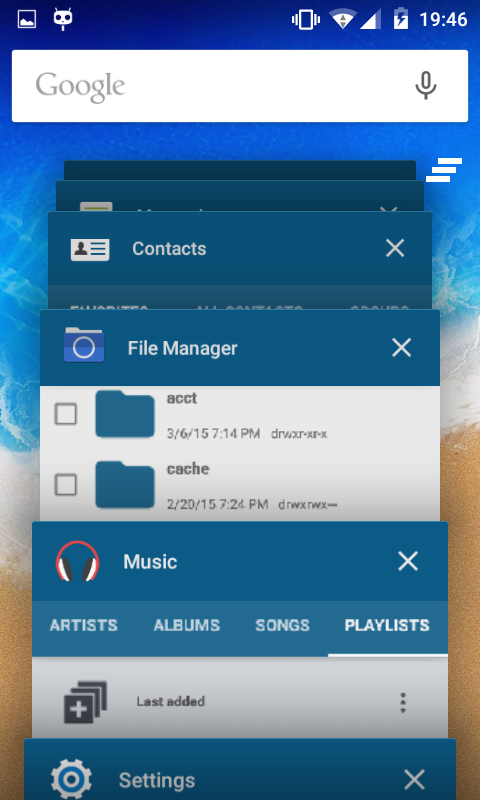
Task: Open the Music headphones icon
Action: coord(77,561)
